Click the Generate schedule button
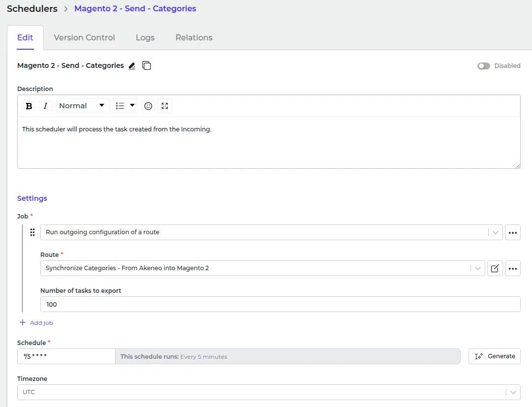This screenshot has height=407, width=532. tap(494, 356)
